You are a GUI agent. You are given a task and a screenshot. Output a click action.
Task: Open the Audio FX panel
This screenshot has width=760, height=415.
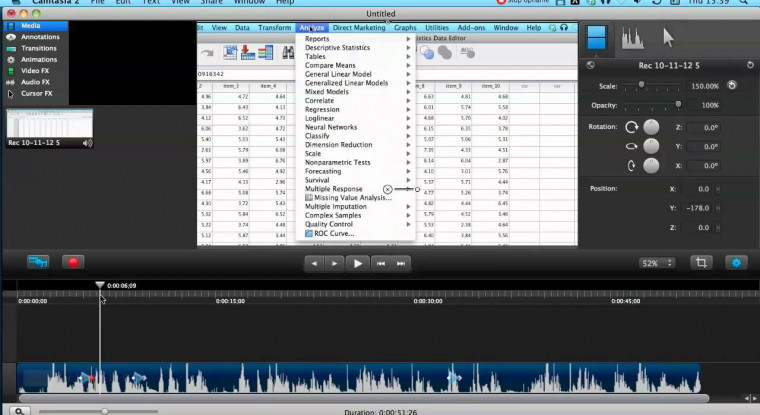point(35,82)
